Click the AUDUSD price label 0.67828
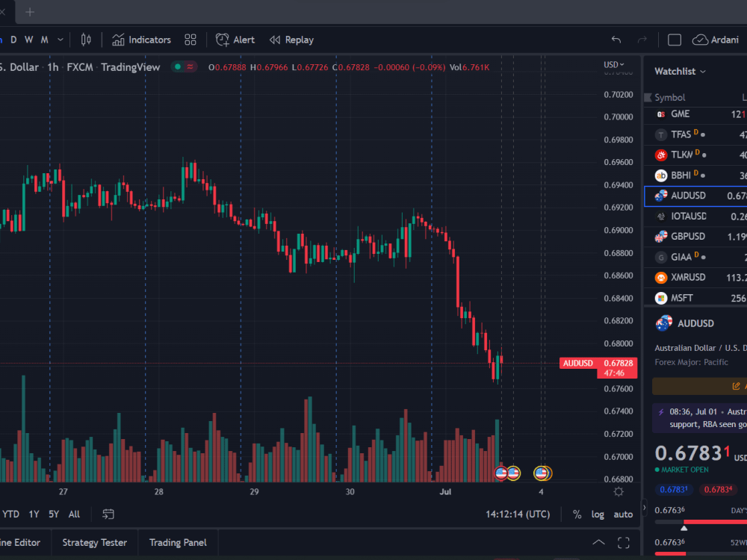This screenshot has width=747, height=560. point(598,363)
